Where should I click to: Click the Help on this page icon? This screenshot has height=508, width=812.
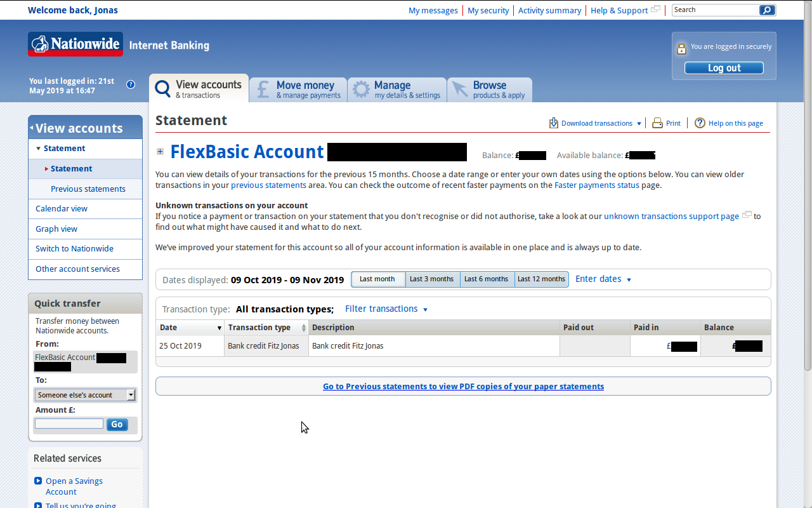click(x=700, y=123)
